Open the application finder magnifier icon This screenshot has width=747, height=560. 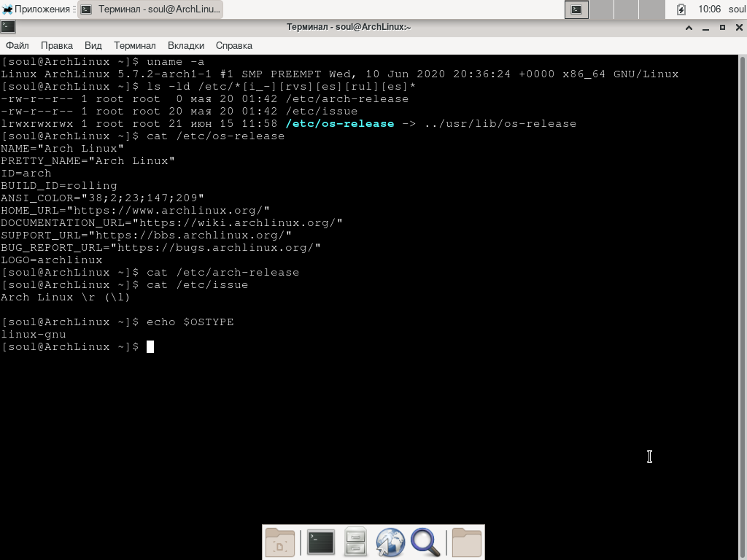pos(425,542)
